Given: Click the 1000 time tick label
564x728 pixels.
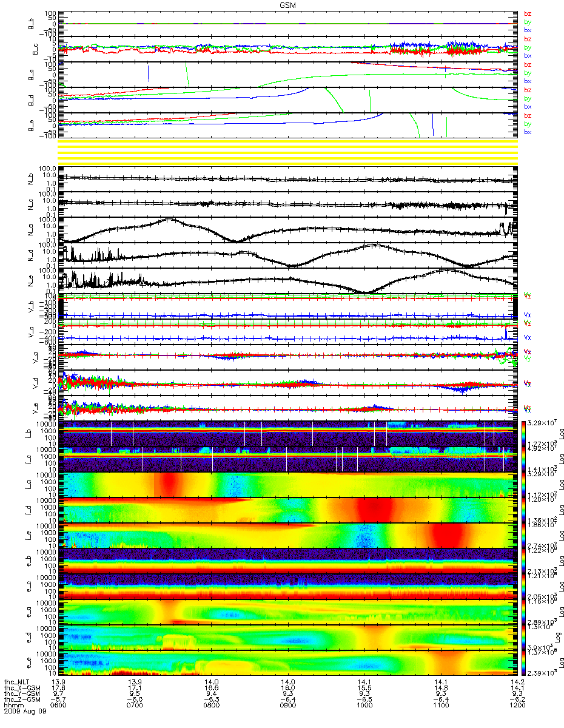Looking at the screenshot, I should [x=364, y=705].
